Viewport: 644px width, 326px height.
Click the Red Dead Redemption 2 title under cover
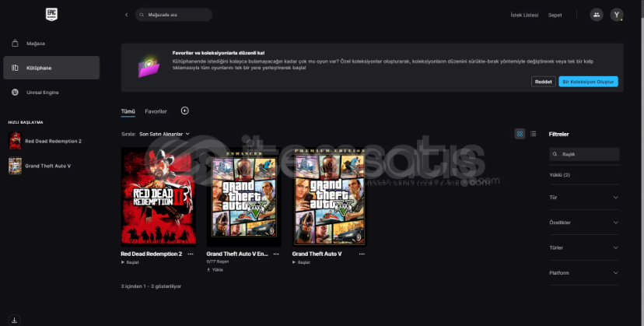tap(151, 254)
